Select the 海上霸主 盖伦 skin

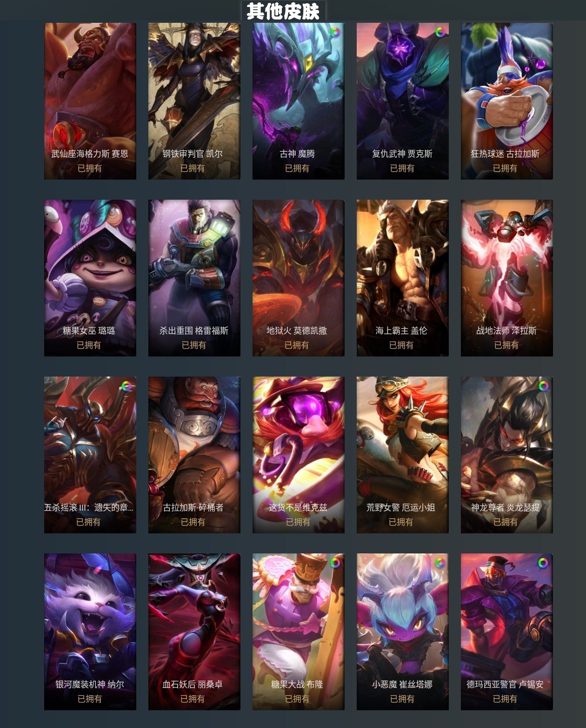[x=403, y=278]
